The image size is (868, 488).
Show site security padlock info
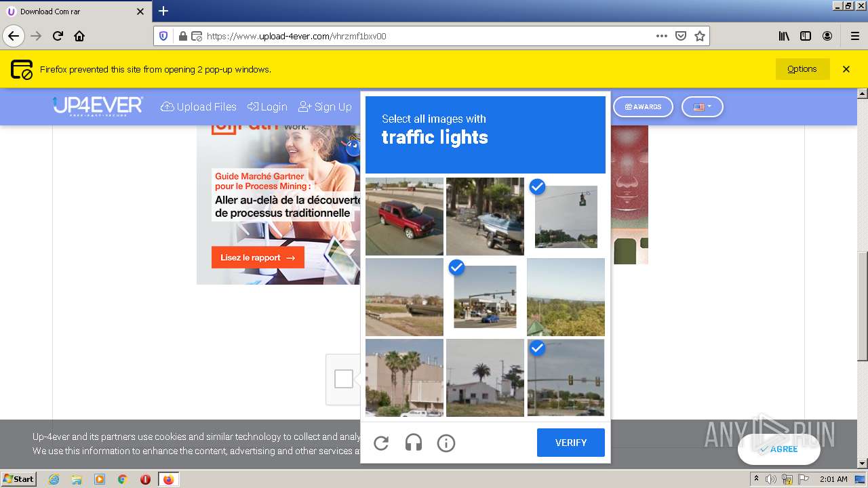182,36
